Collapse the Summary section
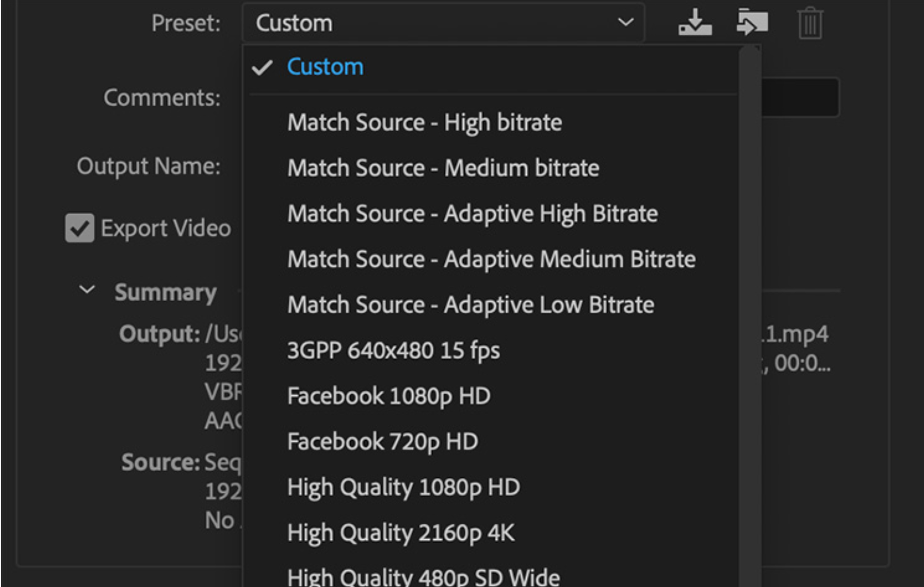The width and height of the screenshot is (924, 587). tap(86, 291)
